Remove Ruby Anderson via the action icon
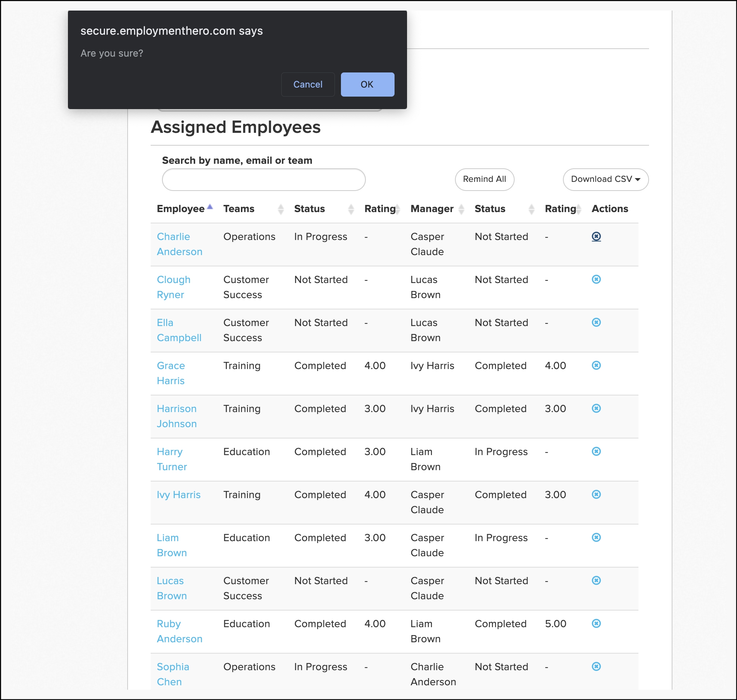The height and width of the screenshot is (700, 737). point(596,623)
